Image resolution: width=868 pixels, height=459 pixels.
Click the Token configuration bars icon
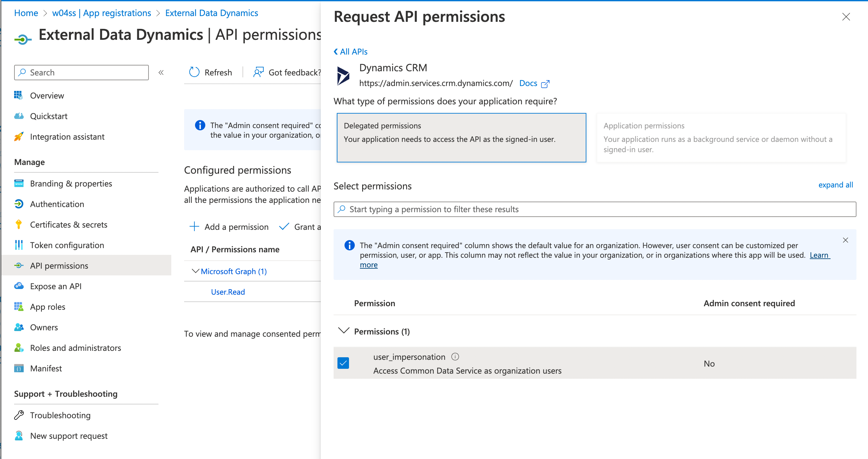[19, 245]
